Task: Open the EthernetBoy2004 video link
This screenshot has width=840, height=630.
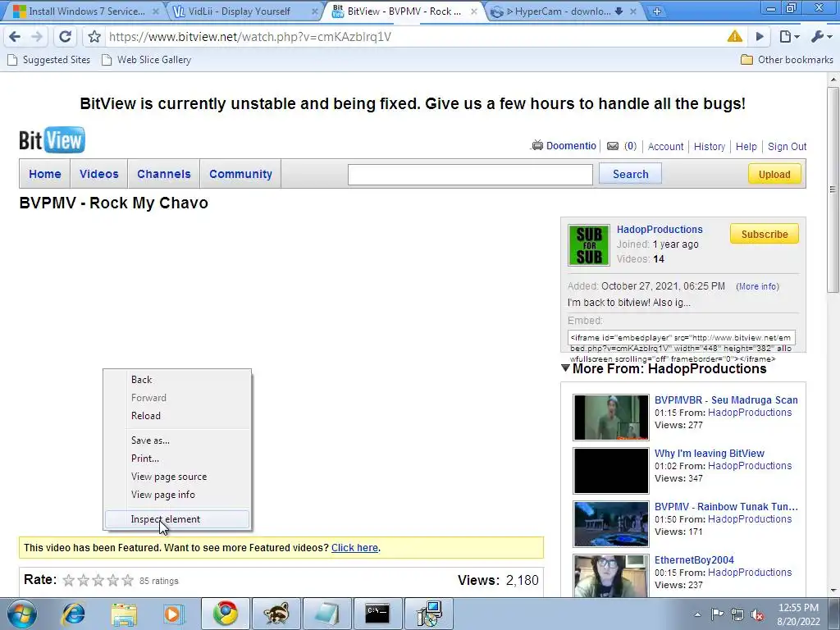Action: [694, 560]
